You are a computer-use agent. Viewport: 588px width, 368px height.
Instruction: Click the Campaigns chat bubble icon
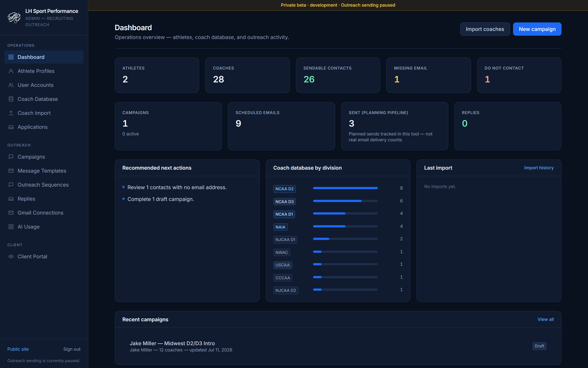coord(11,157)
